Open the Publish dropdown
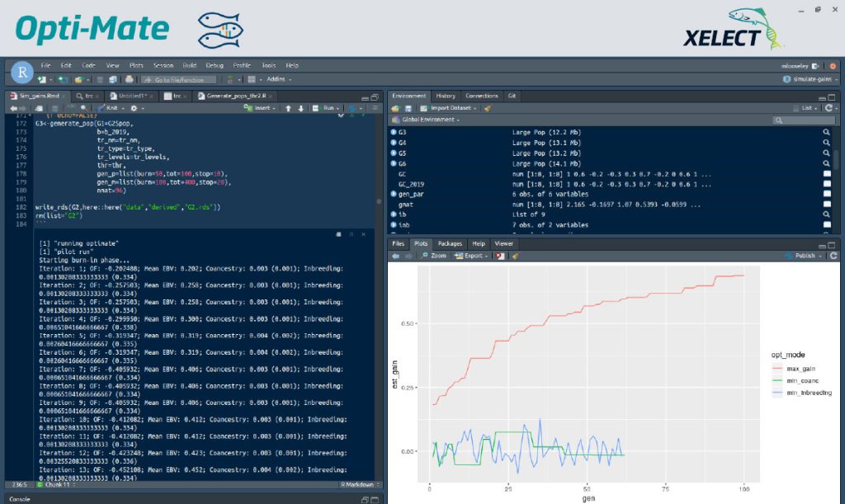Viewport: 845px width, 504px height. 805,256
